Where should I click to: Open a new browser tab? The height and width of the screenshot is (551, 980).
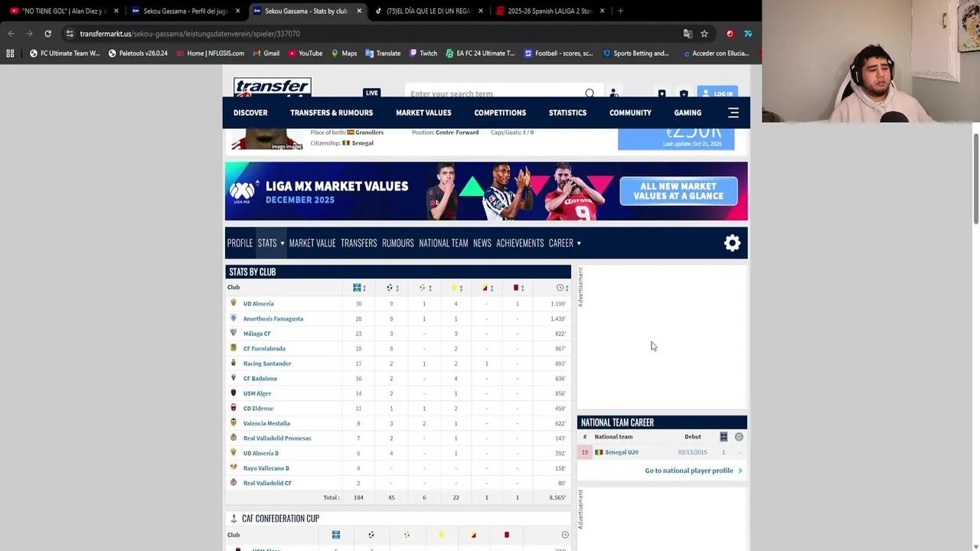[x=620, y=11]
